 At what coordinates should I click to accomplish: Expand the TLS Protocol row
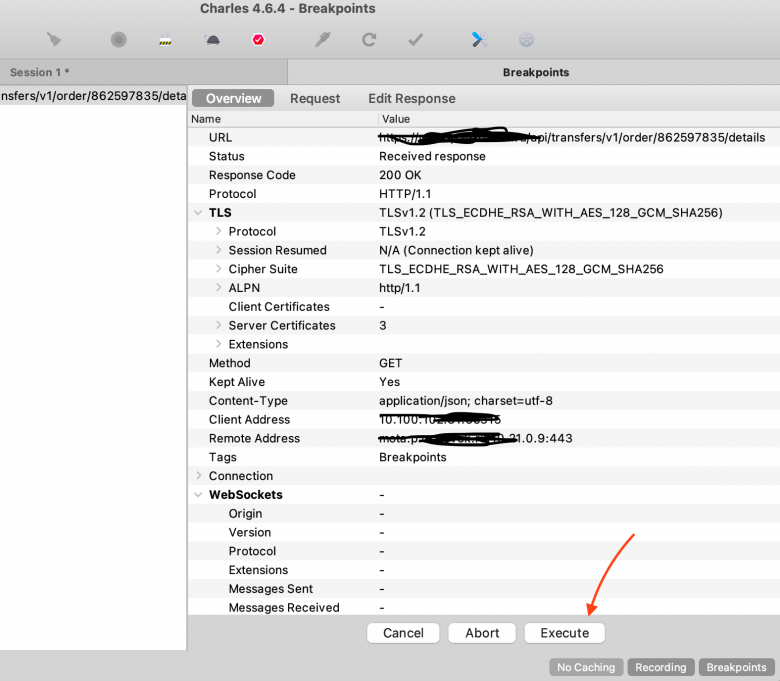point(218,231)
